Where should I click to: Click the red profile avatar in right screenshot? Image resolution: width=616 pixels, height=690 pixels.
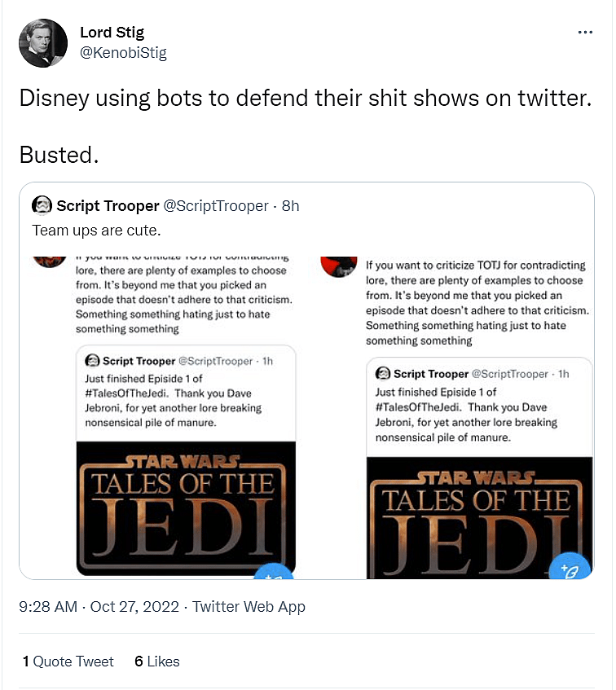click(x=339, y=265)
